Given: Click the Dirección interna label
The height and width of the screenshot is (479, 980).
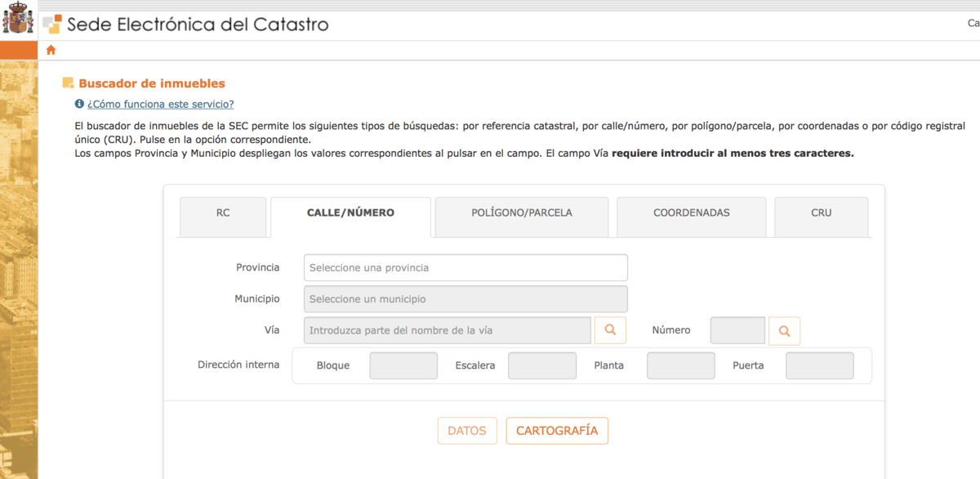Looking at the screenshot, I should coord(238,365).
